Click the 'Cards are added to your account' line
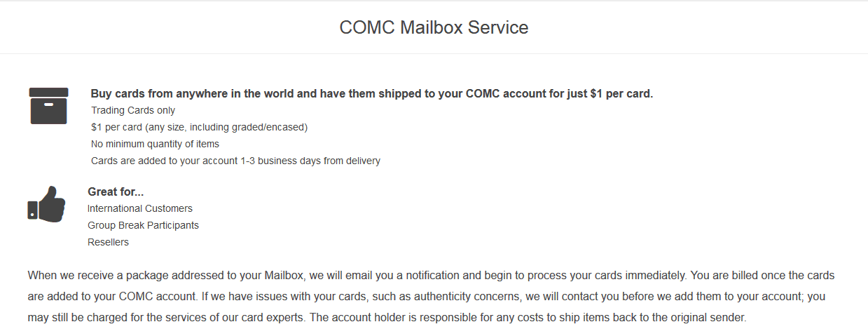Image resolution: width=868 pixels, height=336 pixels. click(x=235, y=161)
